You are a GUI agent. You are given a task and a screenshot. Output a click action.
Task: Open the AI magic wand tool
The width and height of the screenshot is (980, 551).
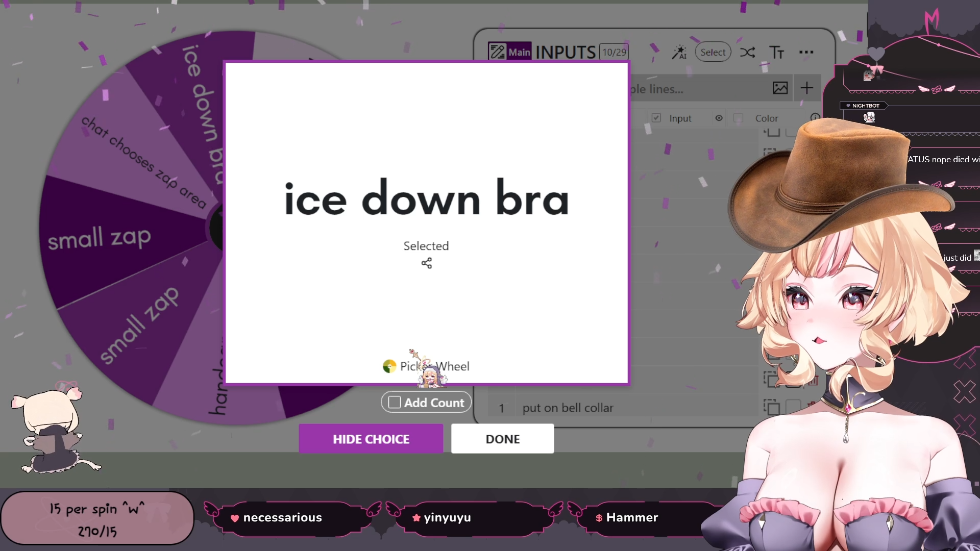[x=679, y=52]
